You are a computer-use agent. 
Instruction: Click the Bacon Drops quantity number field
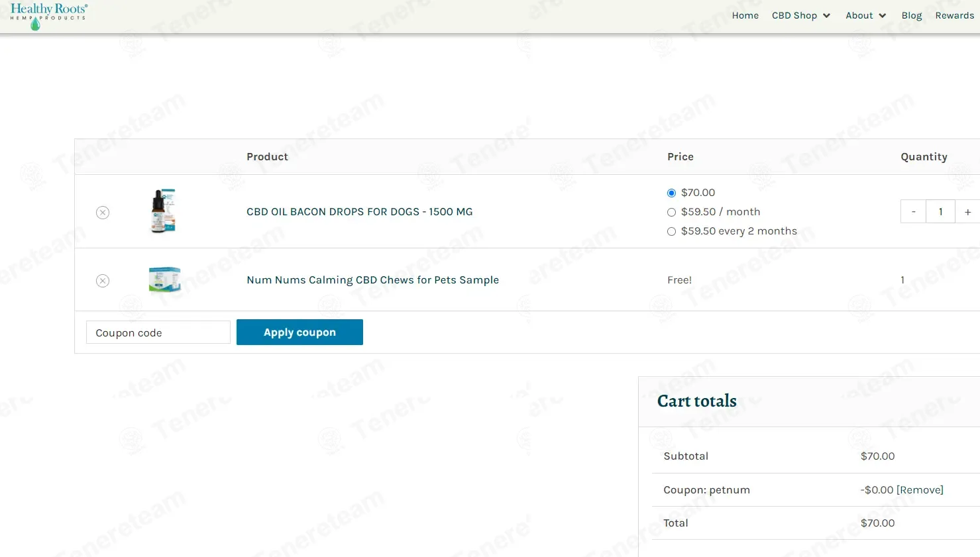tap(940, 212)
